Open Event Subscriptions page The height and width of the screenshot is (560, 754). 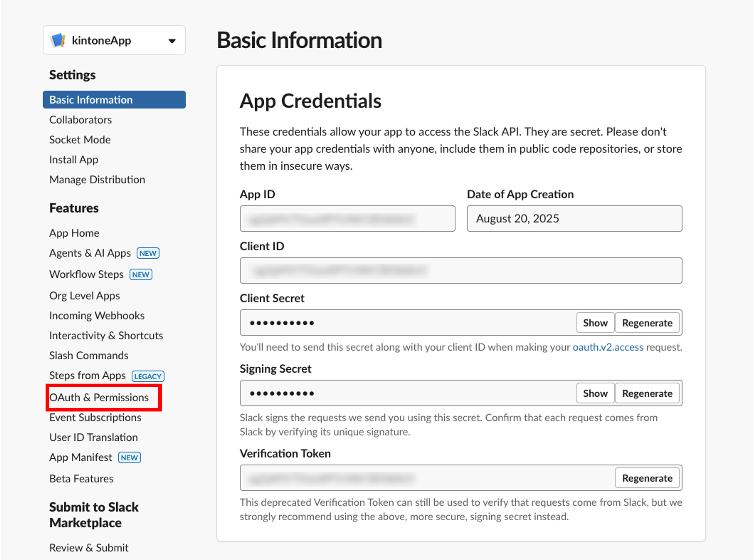pos(95,417)
